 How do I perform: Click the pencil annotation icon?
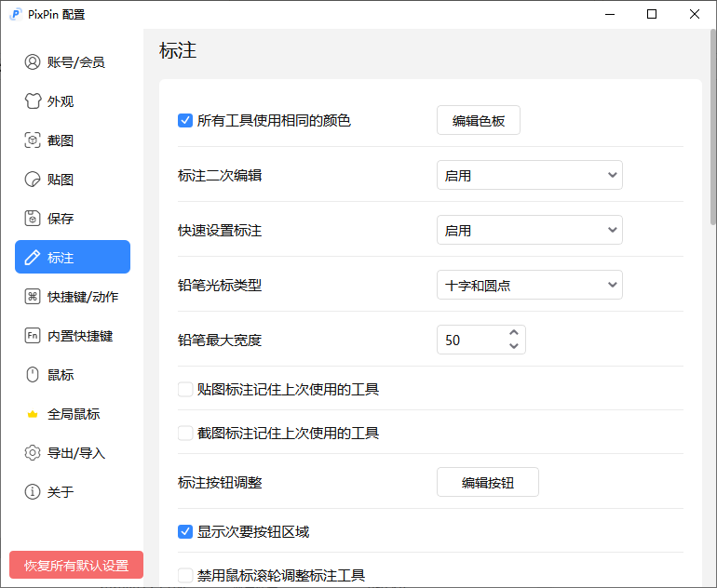(x=33, y=258)
